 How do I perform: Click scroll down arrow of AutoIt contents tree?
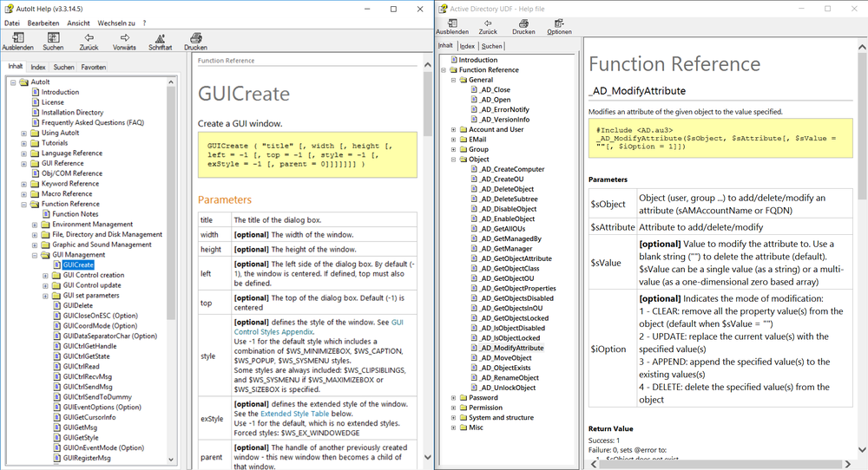170,459
